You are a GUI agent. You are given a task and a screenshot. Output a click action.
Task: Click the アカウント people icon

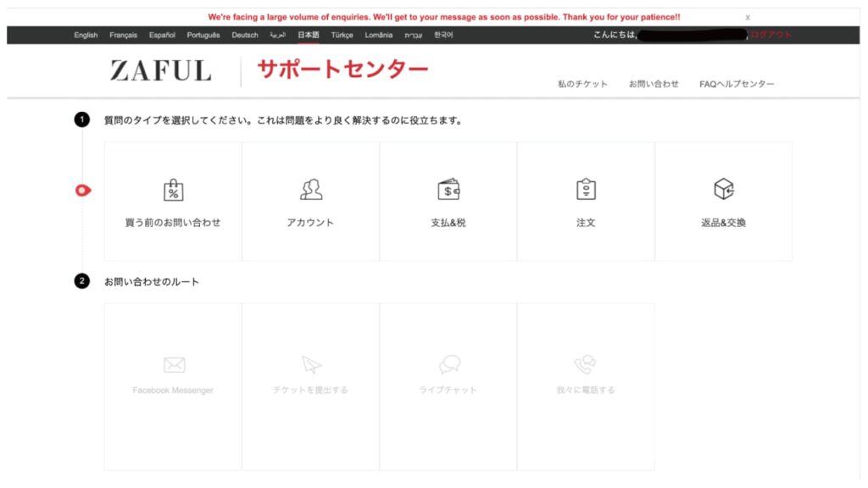[310, 190]
